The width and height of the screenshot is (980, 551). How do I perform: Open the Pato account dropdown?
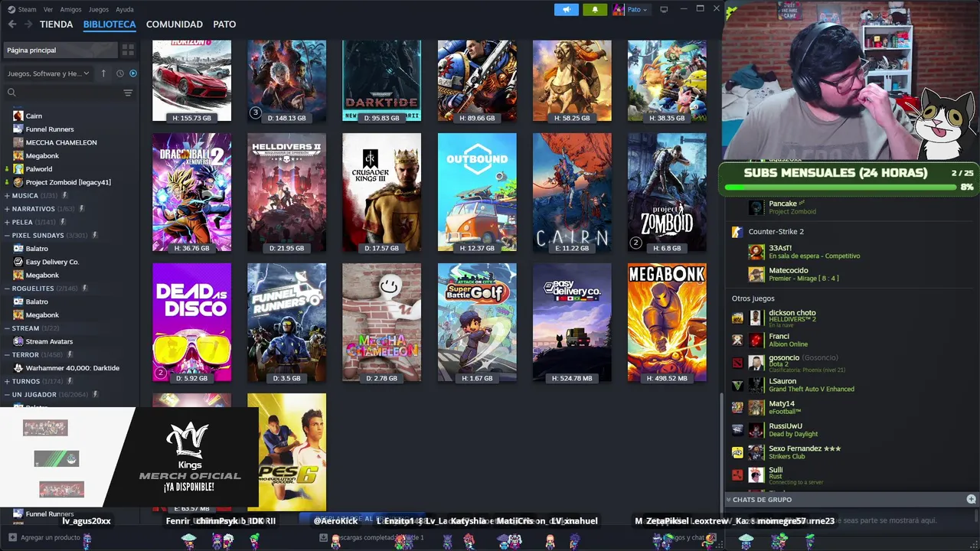click(637, 9)
